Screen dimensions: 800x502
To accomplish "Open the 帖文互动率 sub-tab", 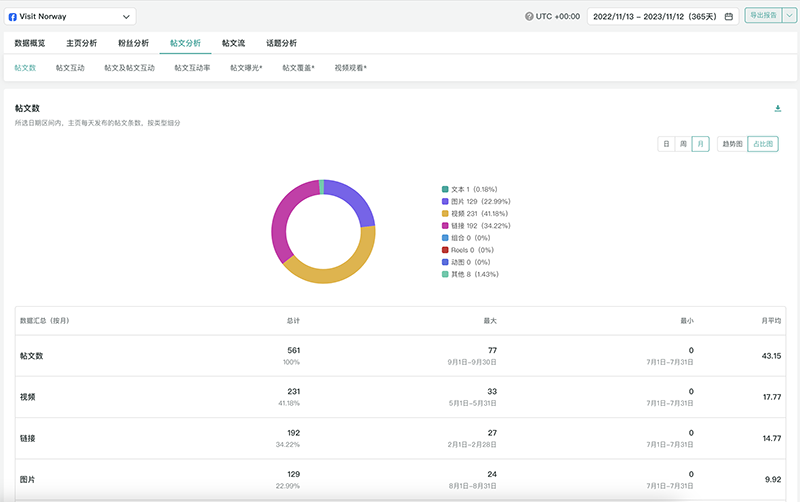I will [x=192, y=68].
